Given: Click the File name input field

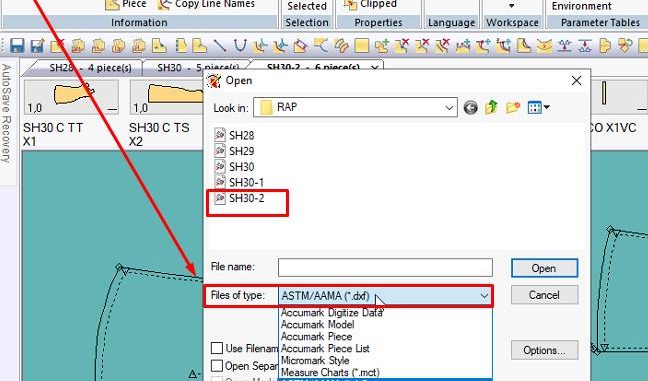Looking at the screenshot, I should click(x=385, y=268).
